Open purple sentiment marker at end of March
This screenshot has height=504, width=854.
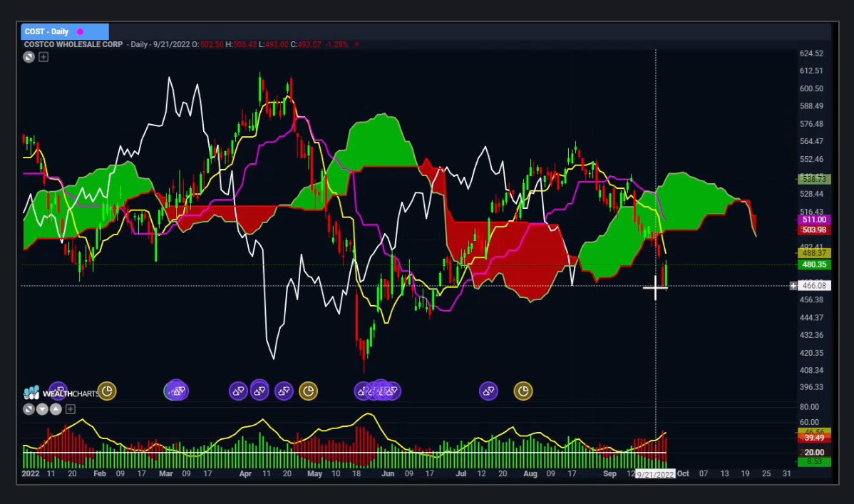tap(238, 391)
